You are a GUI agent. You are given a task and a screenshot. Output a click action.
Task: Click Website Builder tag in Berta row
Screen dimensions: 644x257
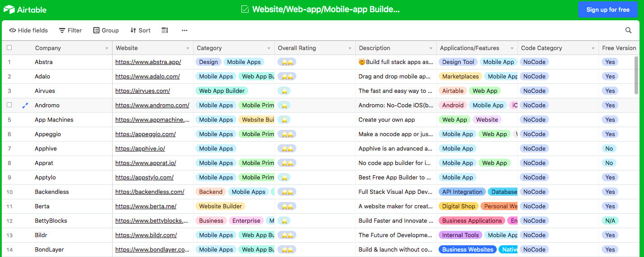tap(221, 207)
